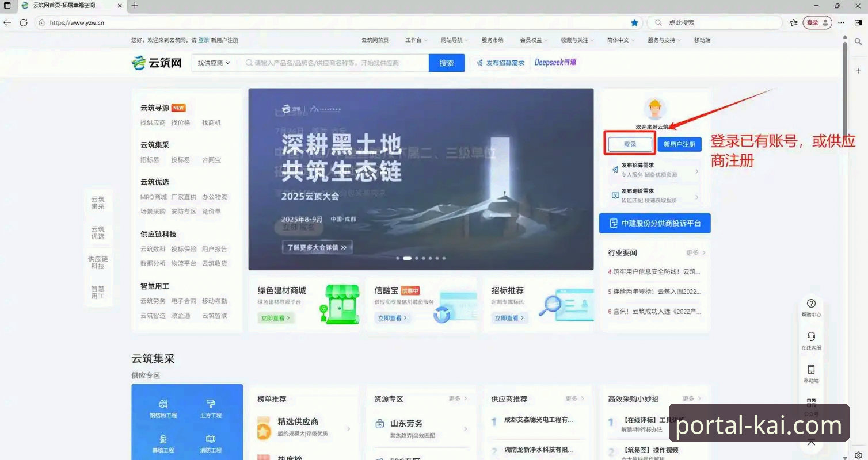This screenshot has height=460, width=868.
Task: Click 立即查看 under 信融宝
Action: pyautogui.click(x=393, y=317)
